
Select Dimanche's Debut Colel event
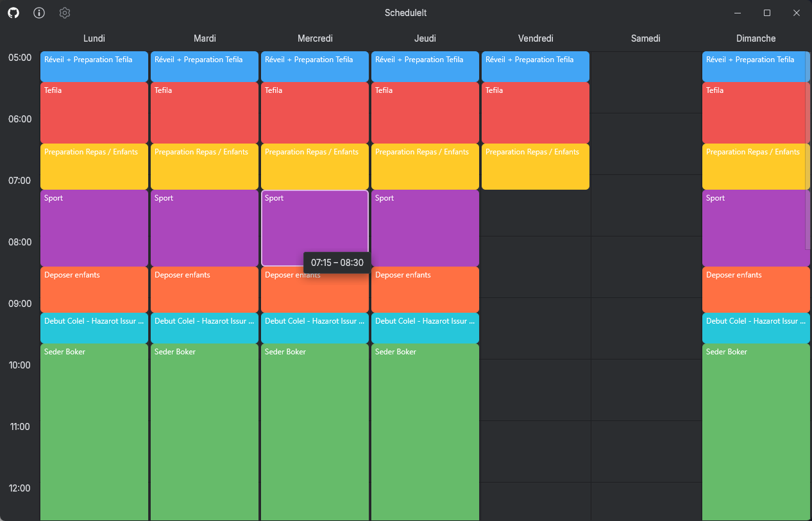click(x=756, y=328)
